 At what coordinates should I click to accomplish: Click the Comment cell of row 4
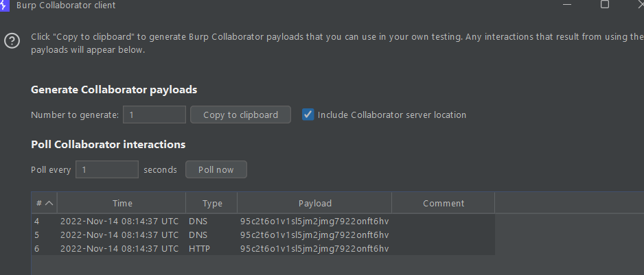443,222
